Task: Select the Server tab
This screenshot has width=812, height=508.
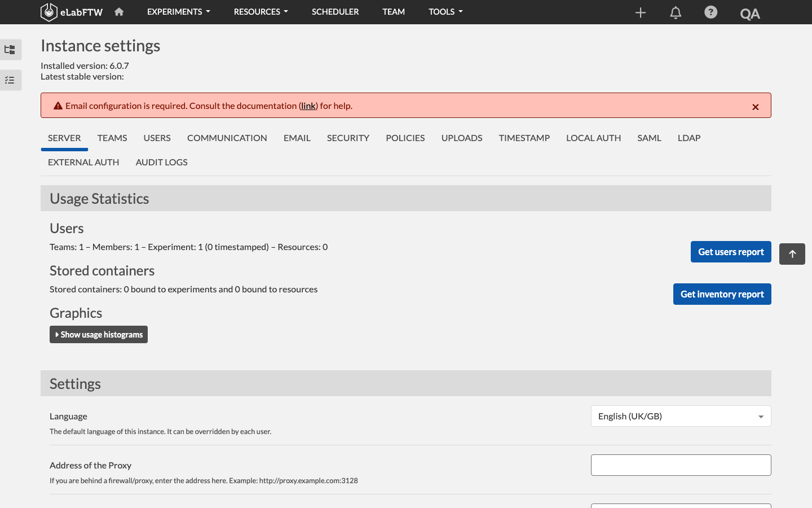Action: [64, 138]
